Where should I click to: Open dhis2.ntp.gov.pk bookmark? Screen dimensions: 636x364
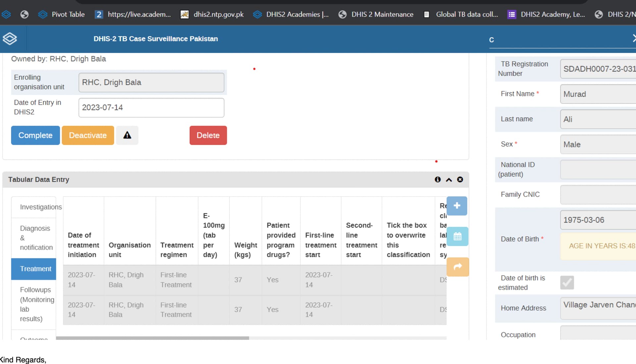pos(212,14)
